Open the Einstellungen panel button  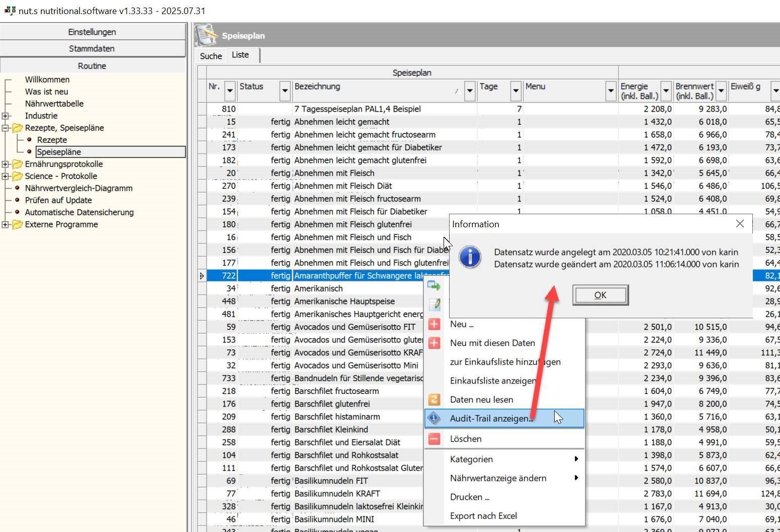(x=92, y=32)
